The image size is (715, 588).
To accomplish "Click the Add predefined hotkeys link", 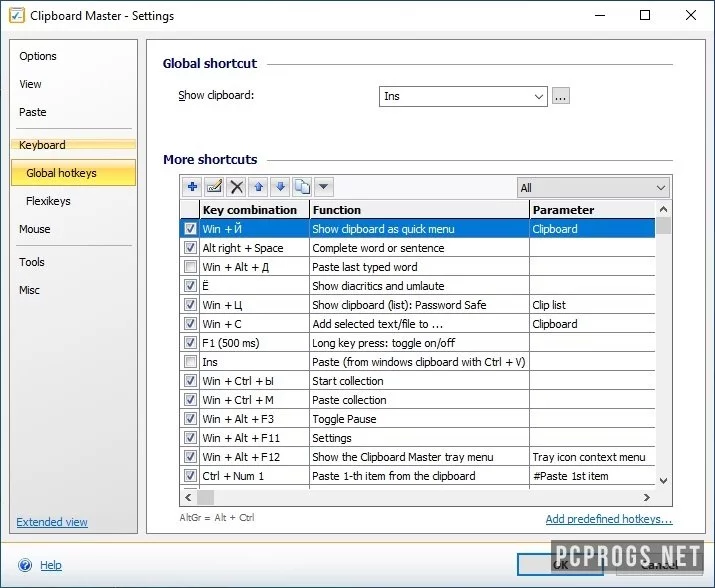I will coord(609,519).
